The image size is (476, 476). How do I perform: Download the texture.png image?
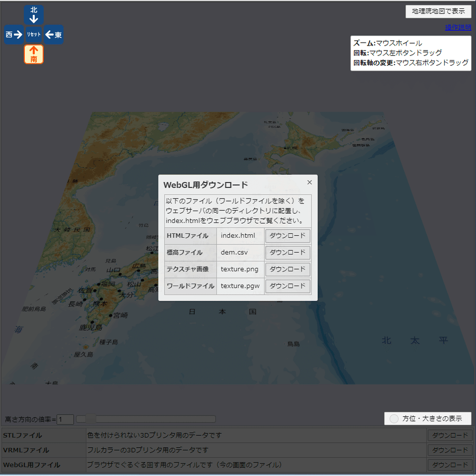287,270
